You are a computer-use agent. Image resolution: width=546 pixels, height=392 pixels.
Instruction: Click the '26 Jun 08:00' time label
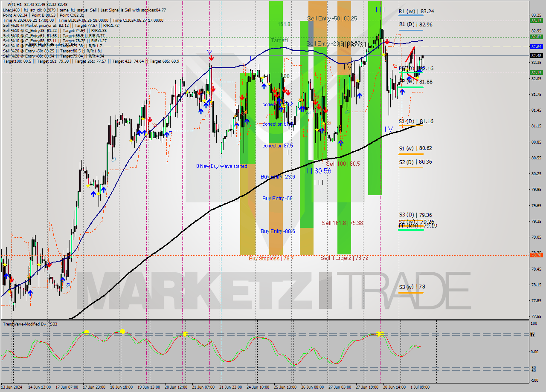click(x=311, y=387)
